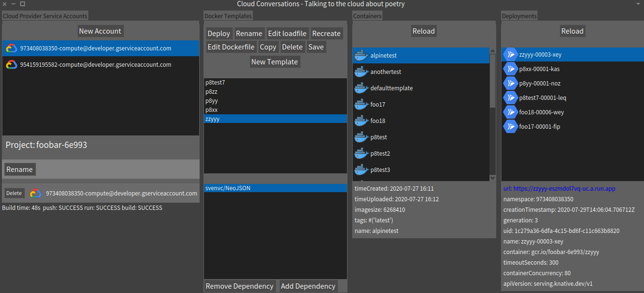Click the Google Cloud icon next to the Delete button
Viewport: 644px width, 293px height.
coord(36,193)
